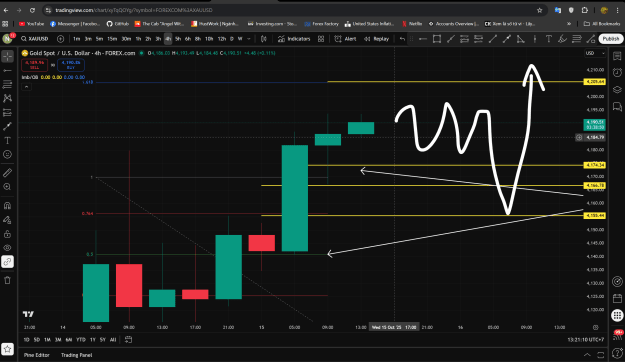Image resolution: width=625 pixels, height=362 pixels.
Task: Open the patterns drawing tools group
Action: 8,98
